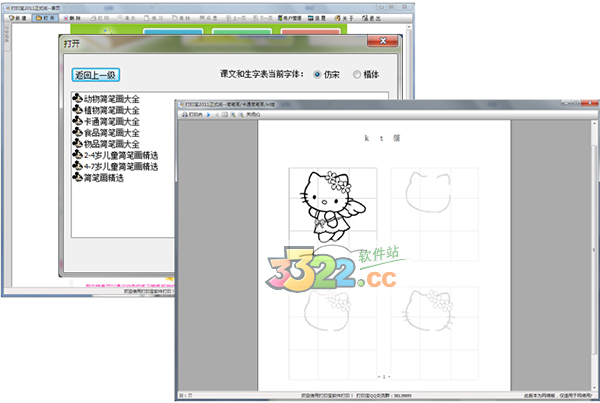Click 关闭 (Close) in preview toolbar
The width and height of the screenshot is (600, 403).
253,114
